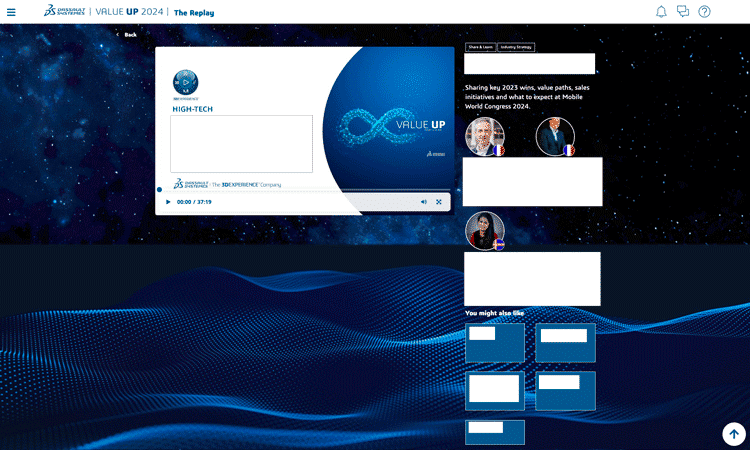750x450 pixels.
Task: Click the video progress bar handle
Action: [x=159, y=189]
